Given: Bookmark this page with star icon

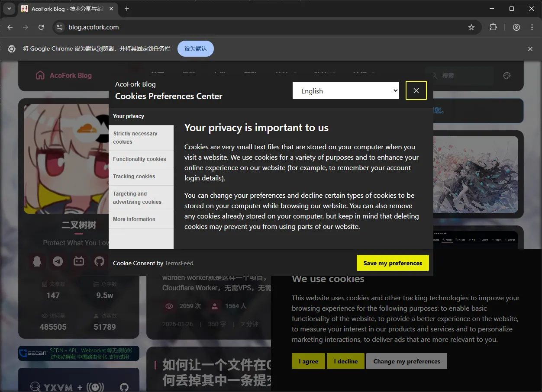Looking at the screenshot, I should click(x=471, y=27).
